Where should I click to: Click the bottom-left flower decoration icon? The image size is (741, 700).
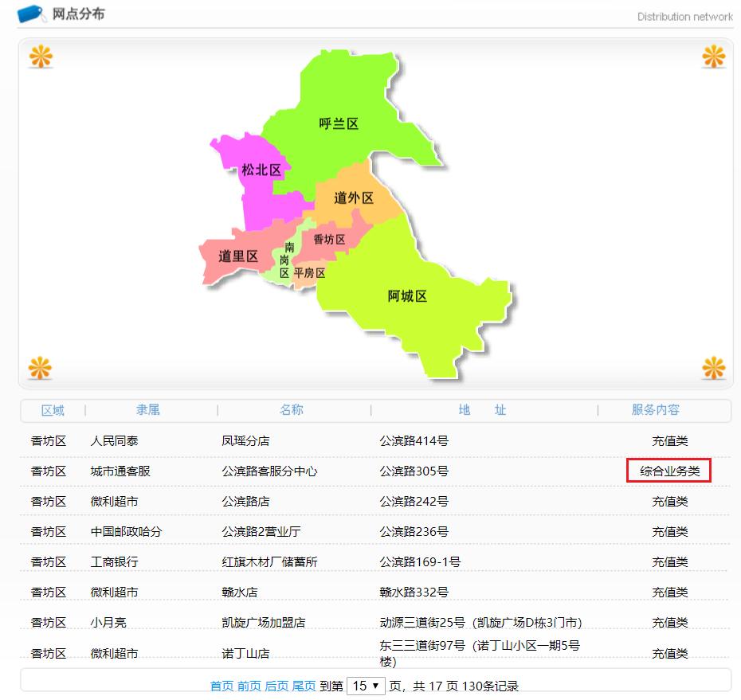click(40, 368)
